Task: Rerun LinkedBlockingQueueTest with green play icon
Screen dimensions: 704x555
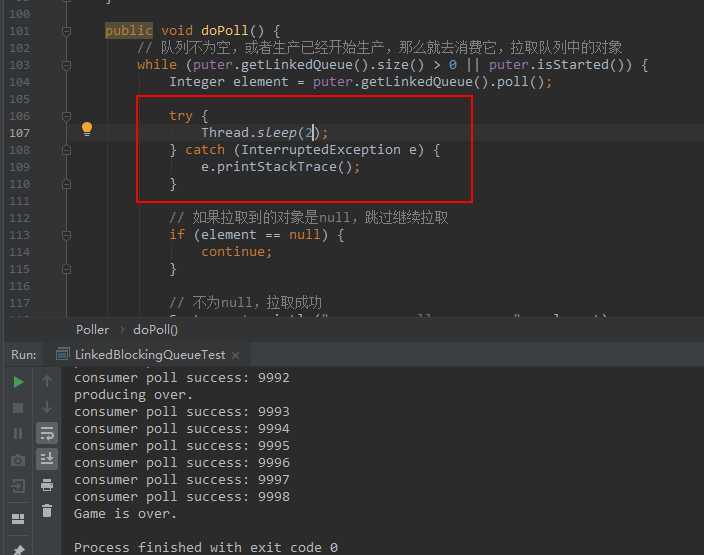Action: point(18,382)
